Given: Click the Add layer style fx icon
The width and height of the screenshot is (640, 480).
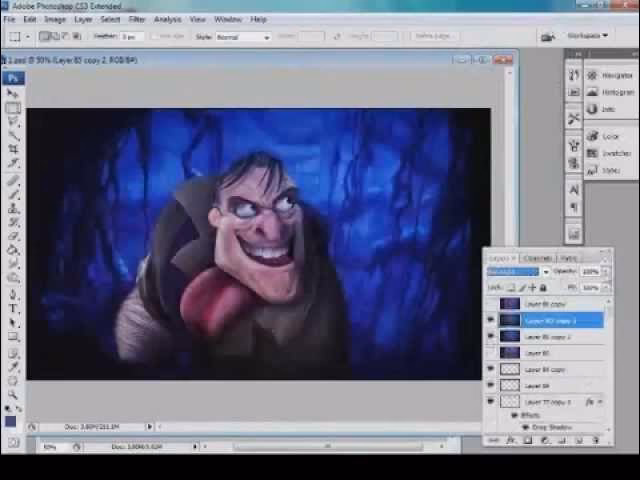Looking at the screenshot, I should [x=511, y=440].
